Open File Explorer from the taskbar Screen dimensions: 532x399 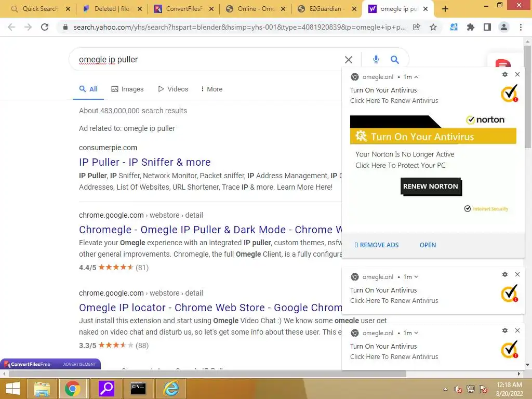click(x=42, y=389)
